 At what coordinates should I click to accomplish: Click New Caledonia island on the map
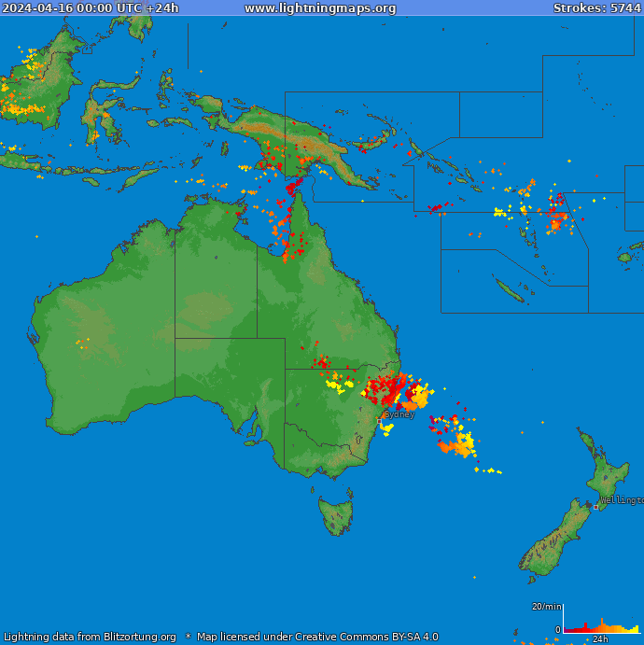pyautogui.click(x=510, y=290)
